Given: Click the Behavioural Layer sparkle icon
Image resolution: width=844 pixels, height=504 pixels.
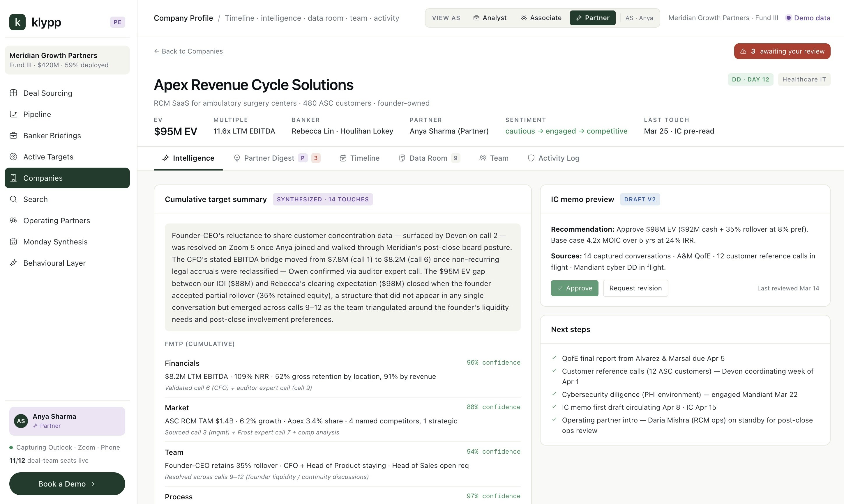Looking at the screenshot, I should [x=14, y=263].
